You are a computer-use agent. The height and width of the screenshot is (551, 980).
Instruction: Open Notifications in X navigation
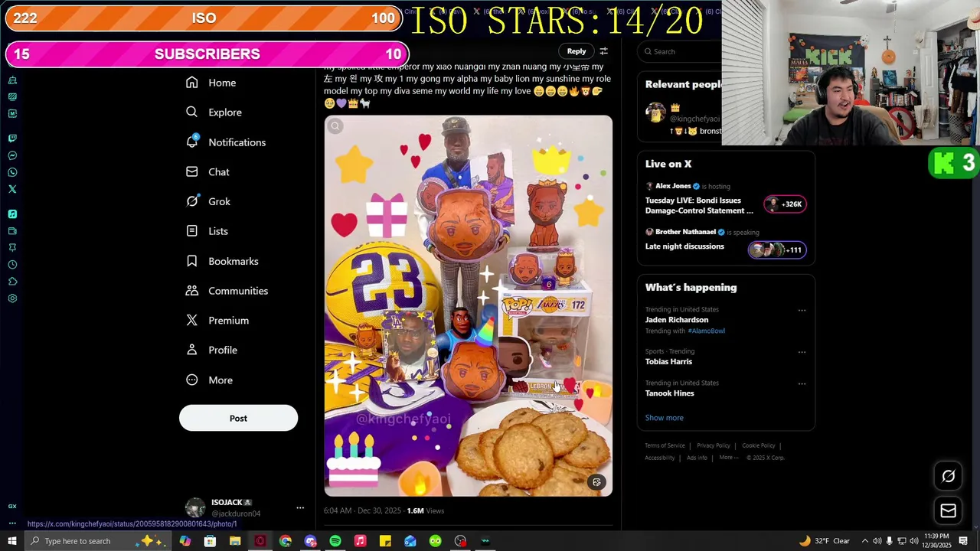pyautogui.click(x=226, y=142)
